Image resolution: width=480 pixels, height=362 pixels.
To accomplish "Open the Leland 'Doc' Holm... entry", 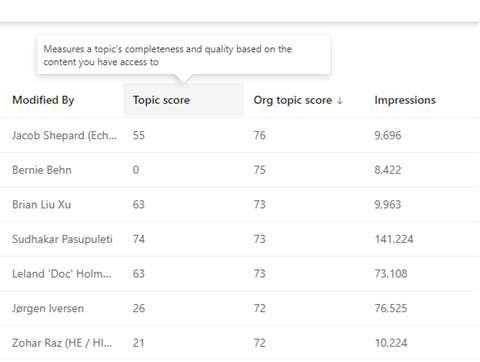I will [x=62, y=274].
